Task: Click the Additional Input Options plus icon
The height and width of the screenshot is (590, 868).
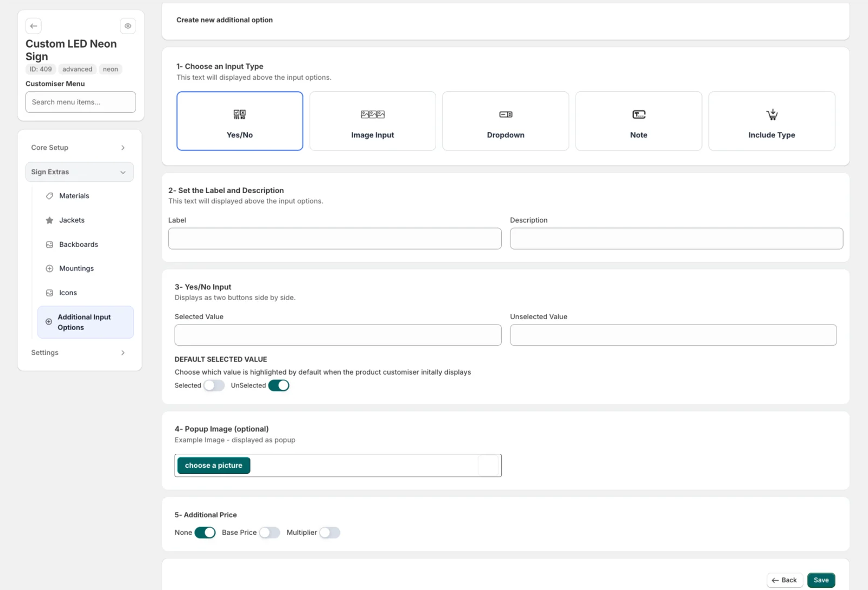Action: 49,322
